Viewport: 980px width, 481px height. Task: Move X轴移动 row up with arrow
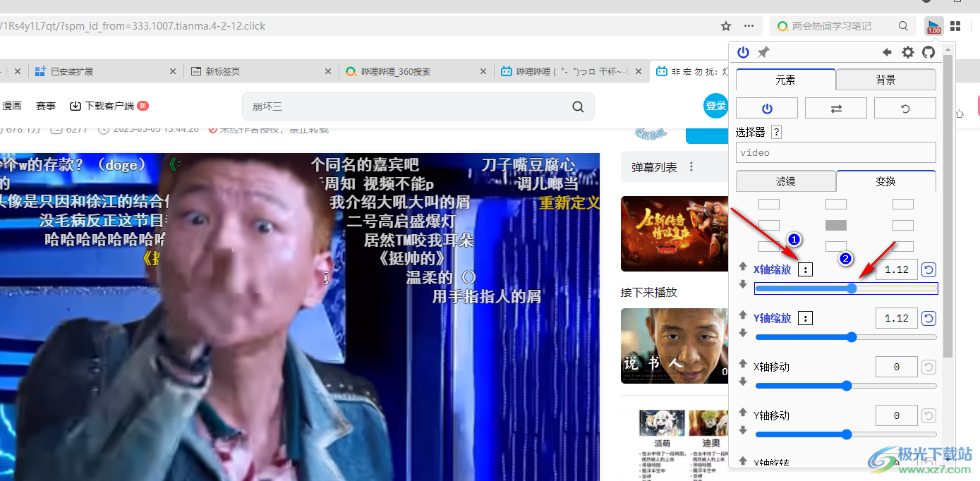pos(742,363)
